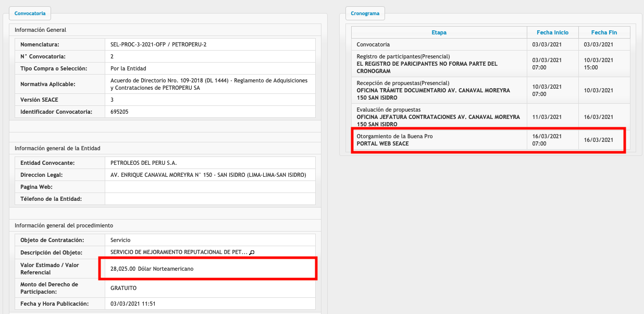Click Información general del procedimiento header

[64, 225]
